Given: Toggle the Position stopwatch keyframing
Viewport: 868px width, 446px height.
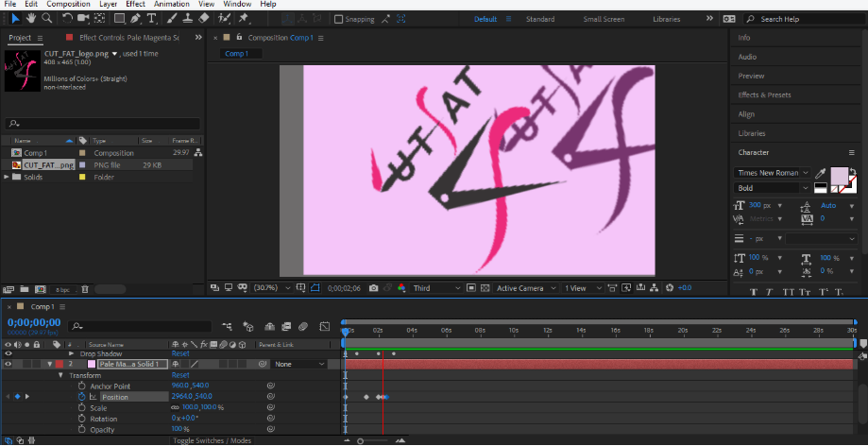Looking at the screenshot, I should click(82, 397).
